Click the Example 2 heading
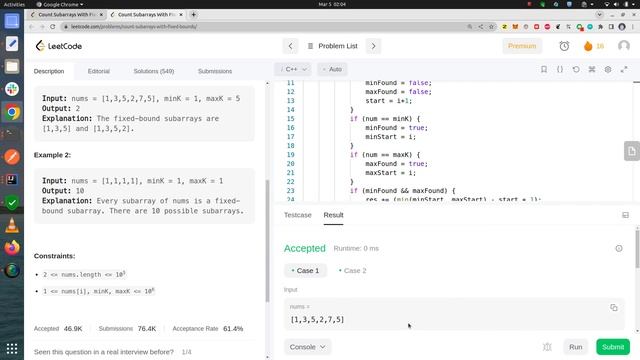The width and height of the screenshot is (640, 360). click(52, 155)
